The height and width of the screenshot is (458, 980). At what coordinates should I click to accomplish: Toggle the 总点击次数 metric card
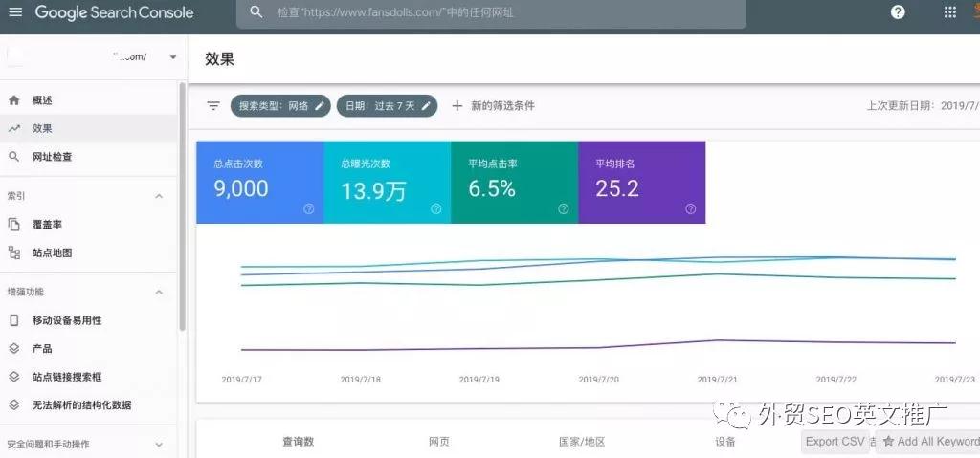[259, 182]
